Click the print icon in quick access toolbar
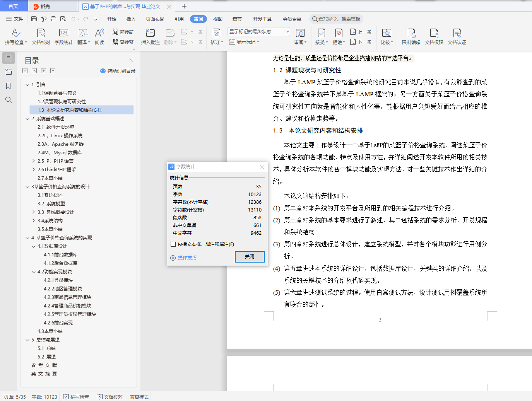532x401 pixels. click(x=53, y=19)
